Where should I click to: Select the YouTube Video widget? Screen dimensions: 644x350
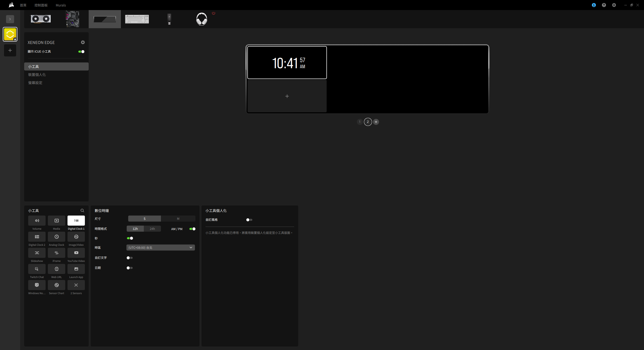tap(76, 253)
